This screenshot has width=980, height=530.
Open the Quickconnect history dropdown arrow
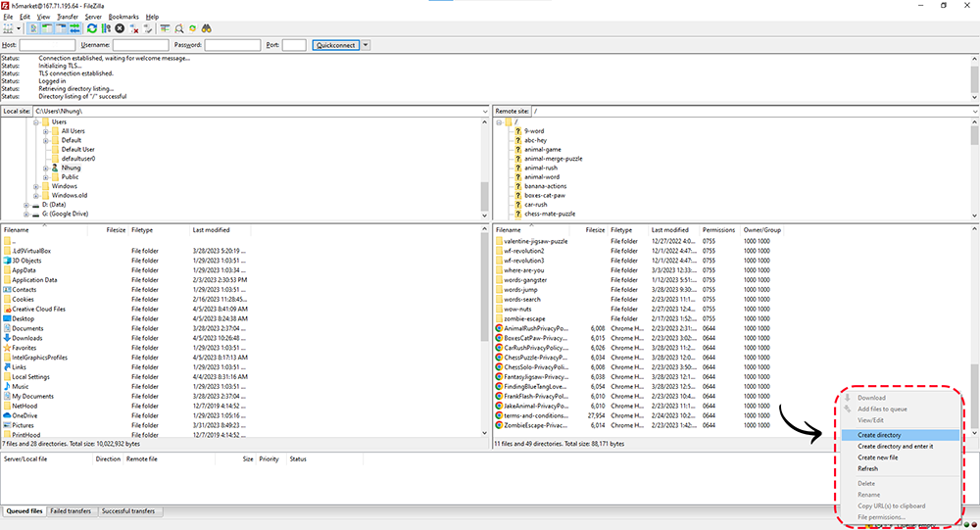point(366,45)
